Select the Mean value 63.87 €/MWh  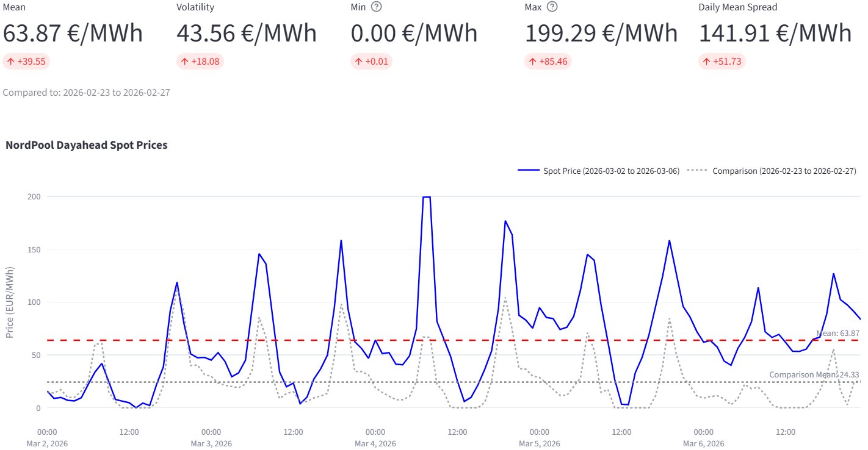[x=73, y=33]
